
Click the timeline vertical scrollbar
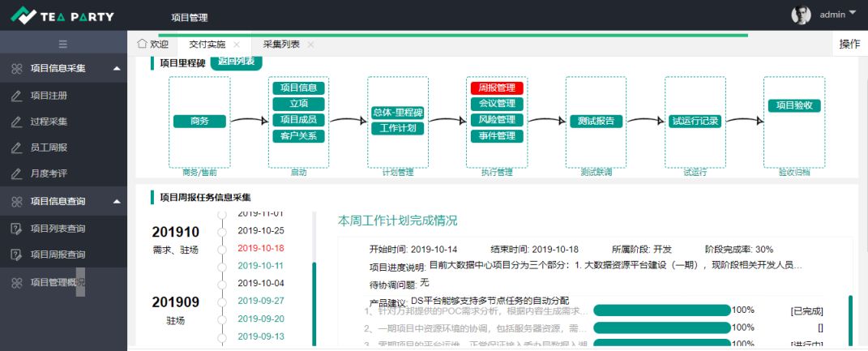point(314,303)
